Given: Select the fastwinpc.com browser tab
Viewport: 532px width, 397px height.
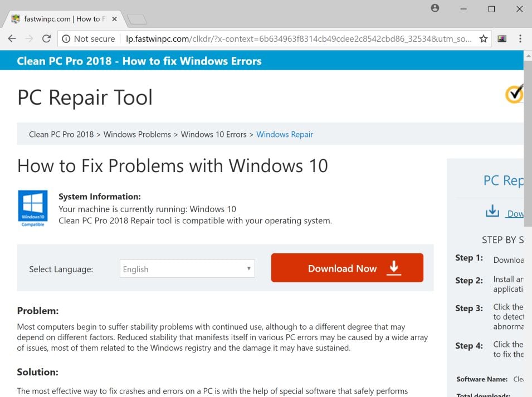Looking at the screenshot, I should pos(61,18).
